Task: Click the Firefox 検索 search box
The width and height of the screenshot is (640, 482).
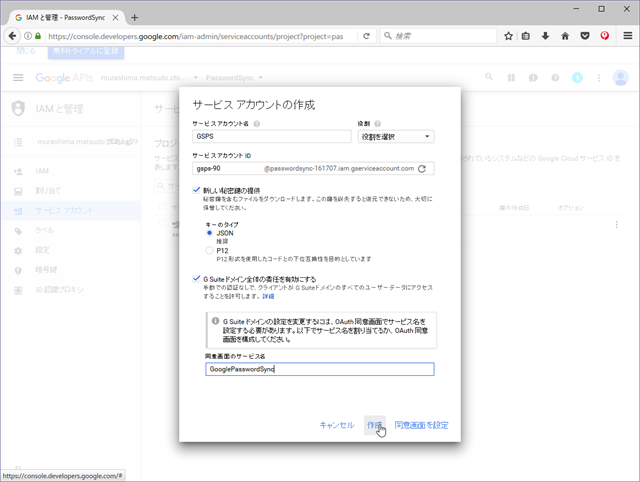Action: click(438, 36)
